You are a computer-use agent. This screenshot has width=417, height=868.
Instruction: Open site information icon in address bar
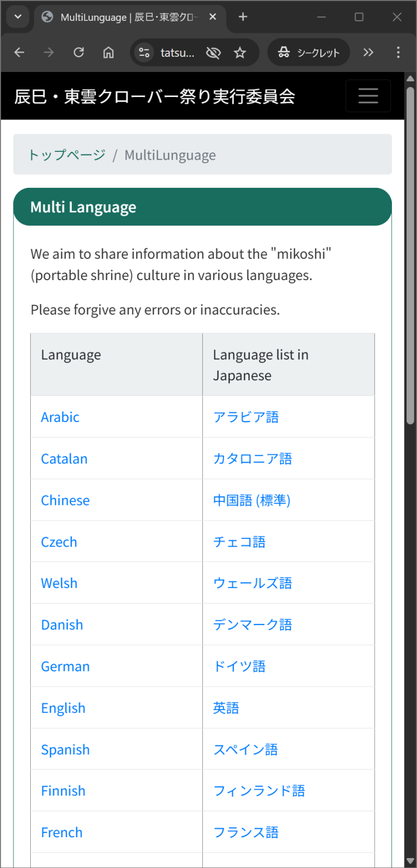point(144,52)
